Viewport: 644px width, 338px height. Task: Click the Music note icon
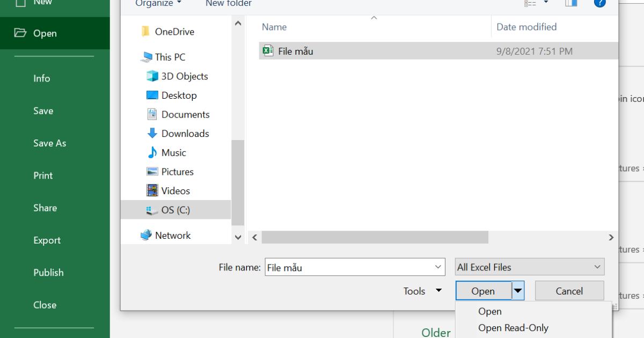(x=152, y=152)
